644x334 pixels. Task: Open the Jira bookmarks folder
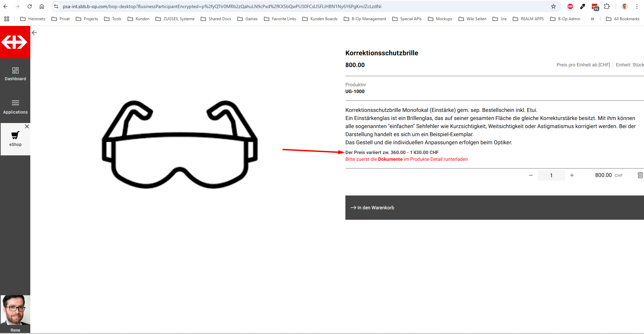click(500, 19)
